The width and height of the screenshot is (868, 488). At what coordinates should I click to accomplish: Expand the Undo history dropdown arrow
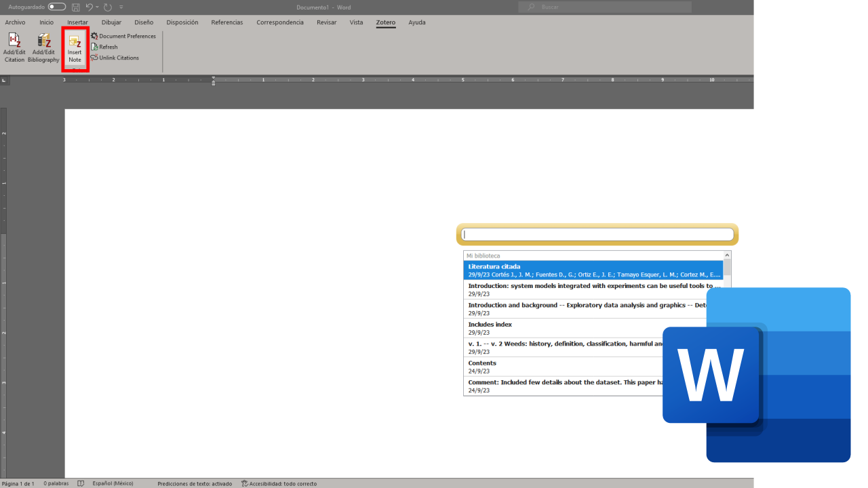point(98,7)
